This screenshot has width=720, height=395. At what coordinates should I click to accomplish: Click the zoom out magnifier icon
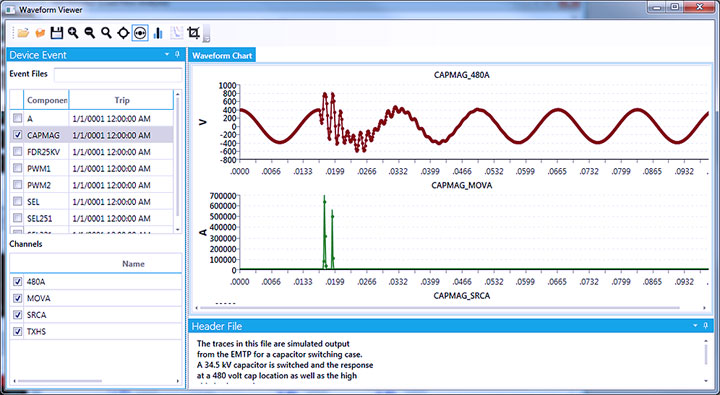pos(90,33)
